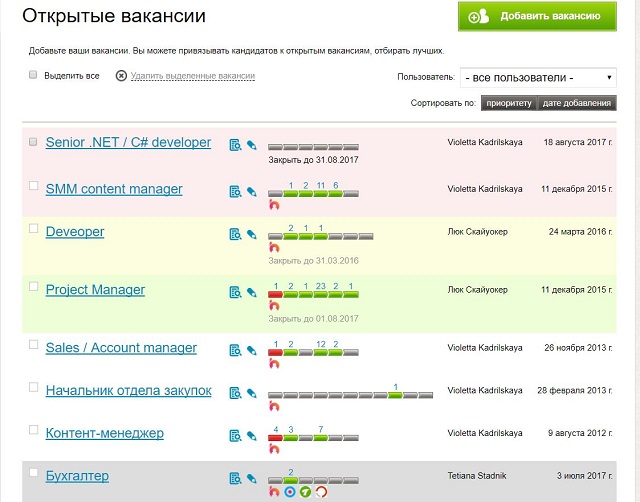Sort vacancies by дате добавления
This screenshot has height=502, width=640.
577,103
